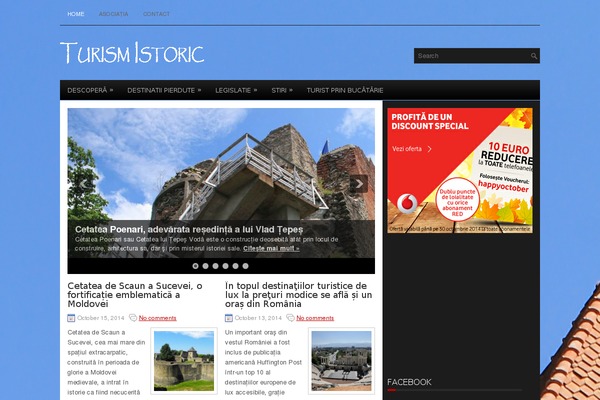Click the date text October 15, 2014
This screenshot has width=600, height=400.
point(101,318)
